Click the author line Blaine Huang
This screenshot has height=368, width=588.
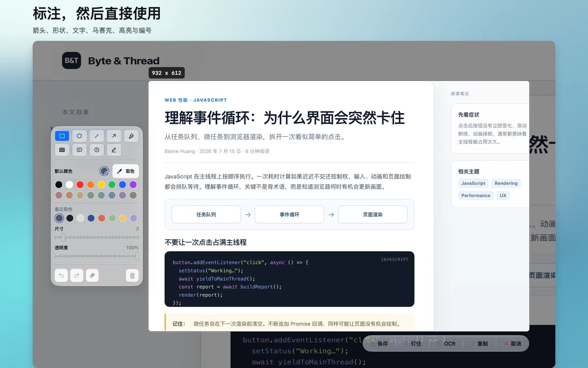coord(217,151)
